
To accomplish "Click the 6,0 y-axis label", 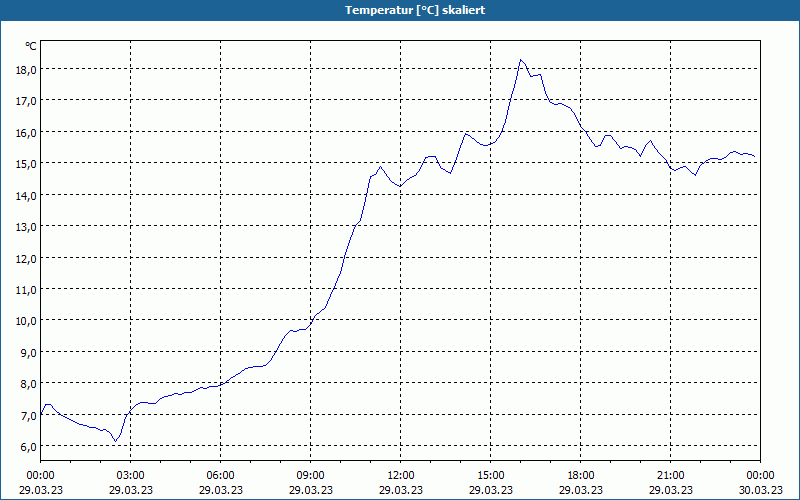I will tap(29, 447).
